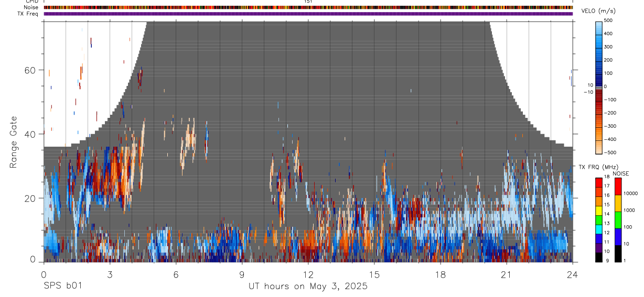644x297 pixels.
Task: Click the yellow segment of NOISE color bar
Action: point(617,203)
